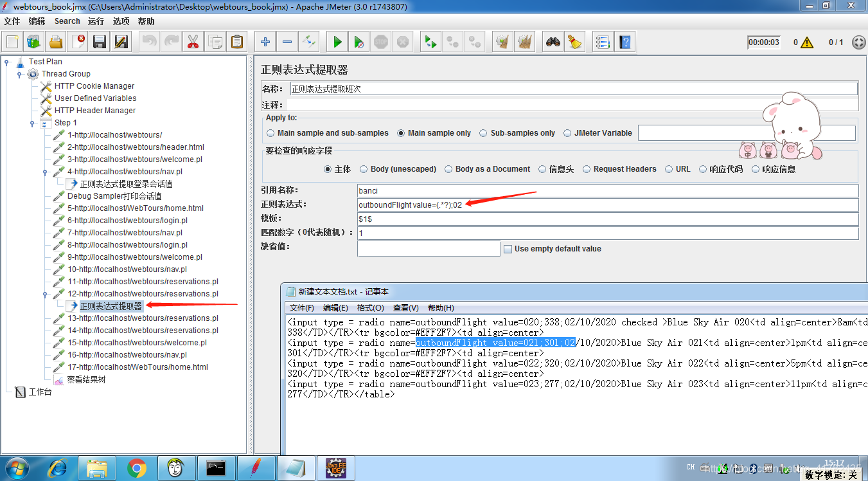
Task: Open the 选项 menu
Action: point(121,21)
